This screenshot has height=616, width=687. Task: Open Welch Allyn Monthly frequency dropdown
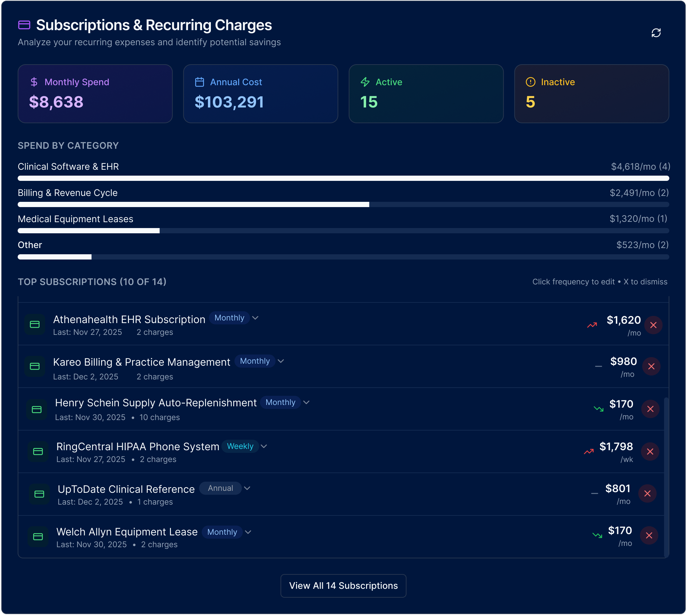[222, 532]
